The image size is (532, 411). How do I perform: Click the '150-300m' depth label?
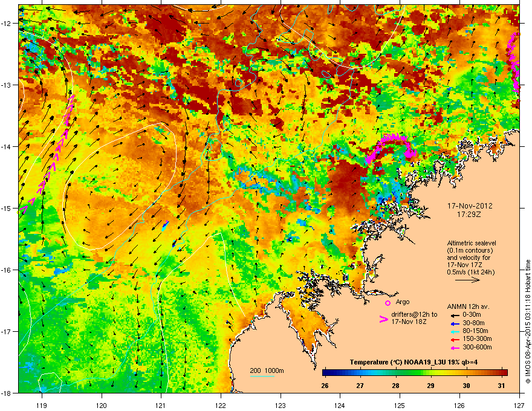(x=477, y=338)
